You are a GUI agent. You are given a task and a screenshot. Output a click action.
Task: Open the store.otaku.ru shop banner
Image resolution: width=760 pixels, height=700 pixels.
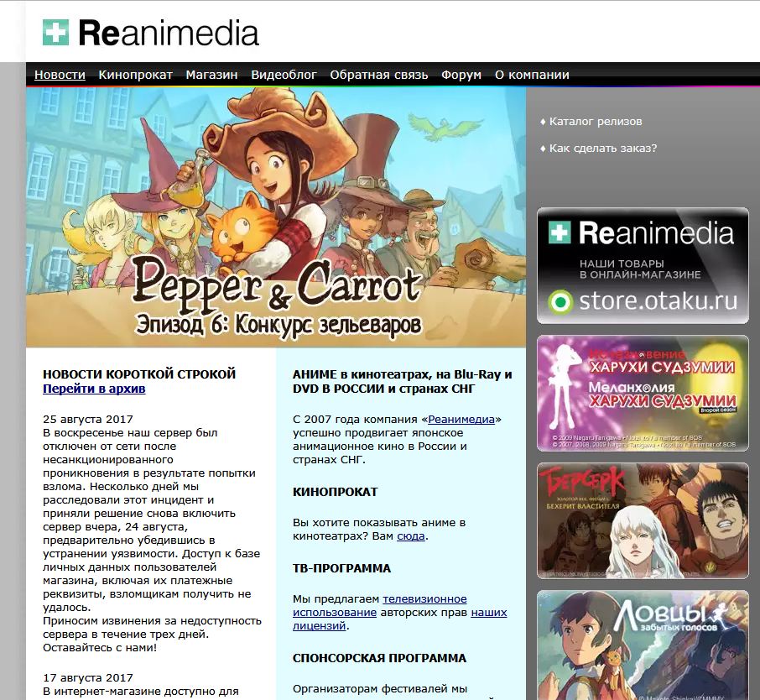[x=643, y=264]
